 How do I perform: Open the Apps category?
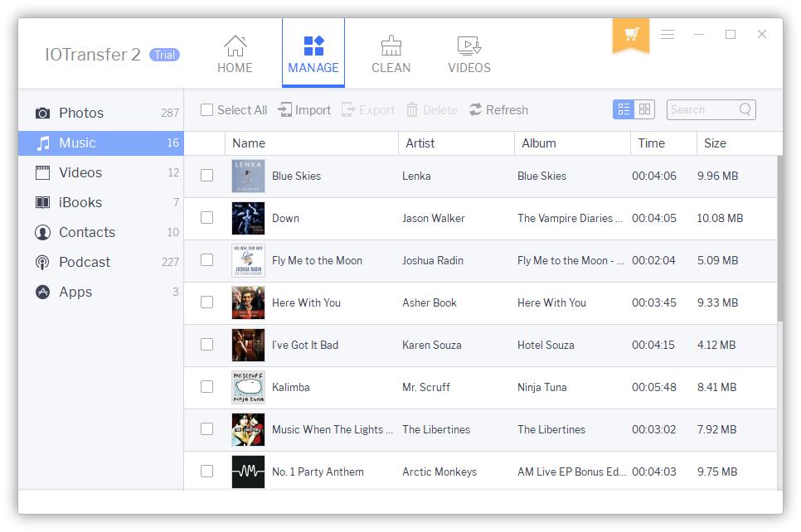(75, 292)
